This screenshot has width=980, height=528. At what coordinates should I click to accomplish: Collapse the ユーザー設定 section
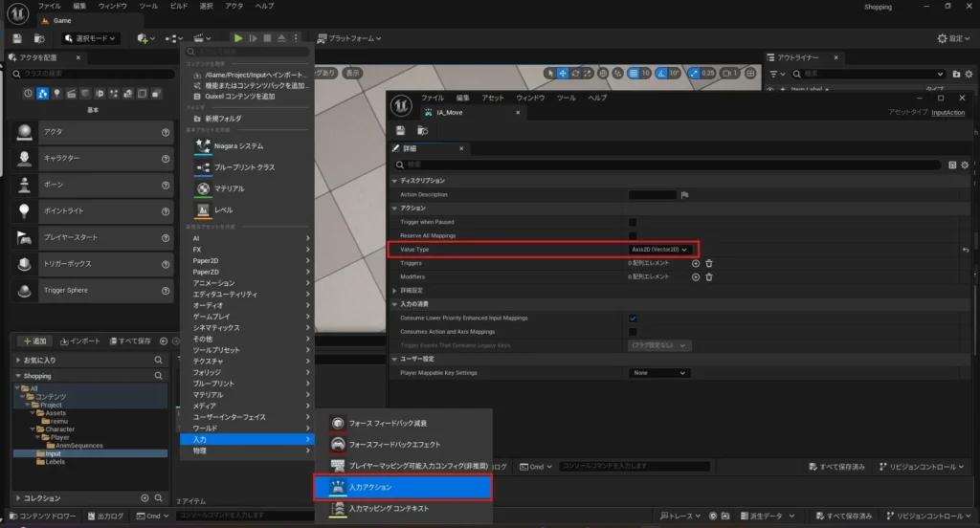tap(394, 360)
